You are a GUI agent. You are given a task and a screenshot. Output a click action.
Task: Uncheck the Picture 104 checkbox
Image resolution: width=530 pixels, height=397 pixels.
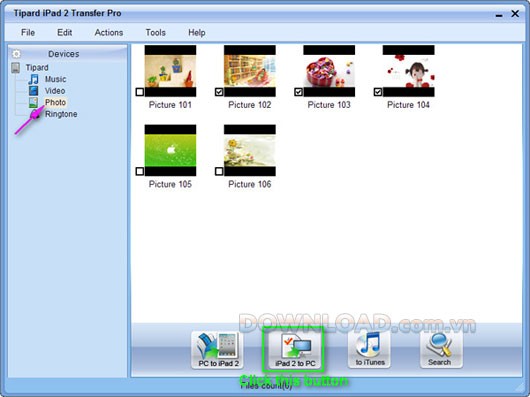point(378,92)
